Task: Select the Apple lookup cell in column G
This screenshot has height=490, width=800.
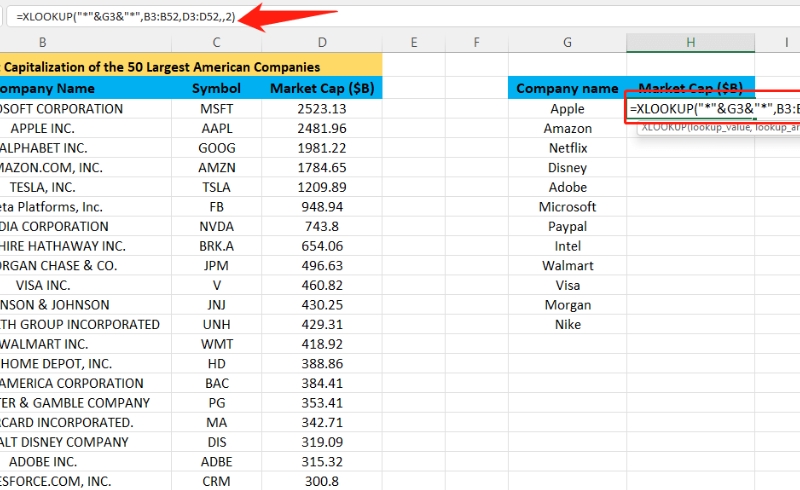Action: click(x=567, y=109)
